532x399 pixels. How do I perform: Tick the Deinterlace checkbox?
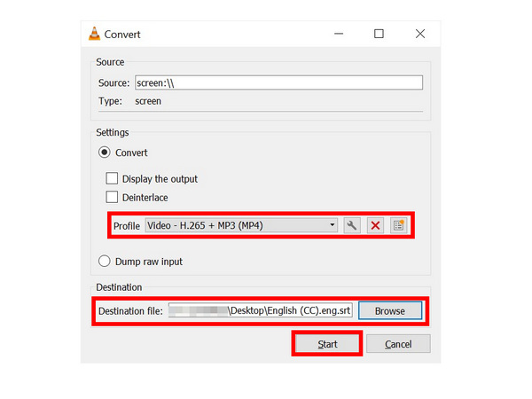112,197
